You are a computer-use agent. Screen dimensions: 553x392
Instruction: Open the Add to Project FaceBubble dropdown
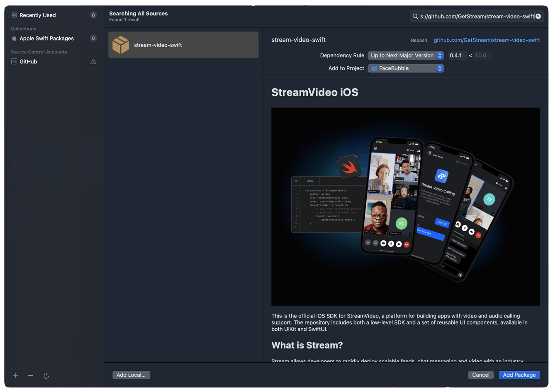406,68
